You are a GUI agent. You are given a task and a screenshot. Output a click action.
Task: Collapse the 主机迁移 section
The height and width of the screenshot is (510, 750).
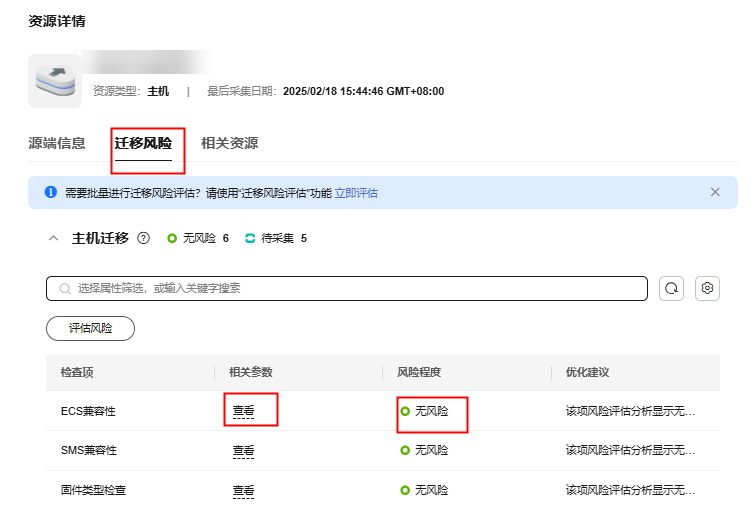[x=54, y=238]
